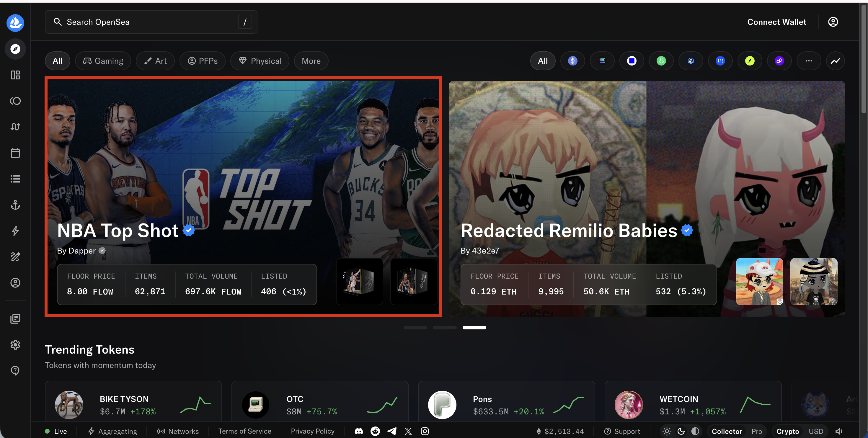
Task: Click the account avatar icon beside Connect Wallet
Action: tap(833, 22)
